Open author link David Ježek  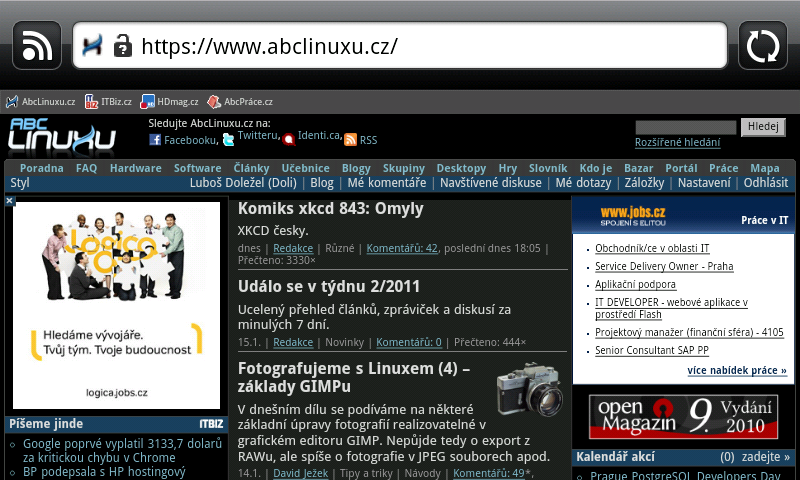[301, 473]
